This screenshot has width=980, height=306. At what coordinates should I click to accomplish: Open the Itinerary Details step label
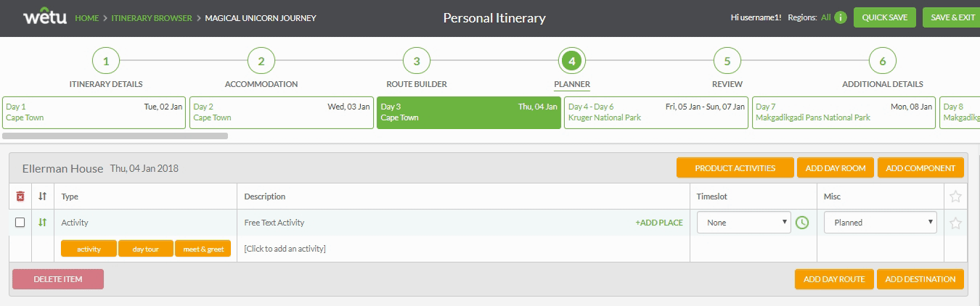tap(106, 84)
